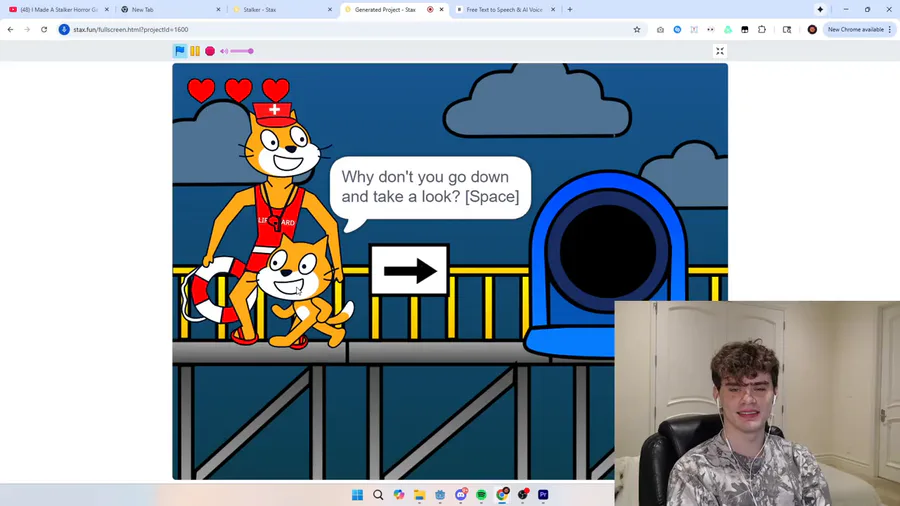The width and height of the screenshot is (900, 506).
Task: Click the blue water slide tunnel entrance
Action: pos(607,251)
